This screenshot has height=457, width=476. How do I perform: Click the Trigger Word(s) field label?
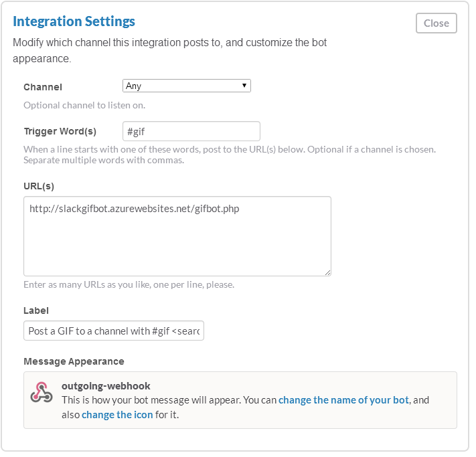click(x=60, y=131)
